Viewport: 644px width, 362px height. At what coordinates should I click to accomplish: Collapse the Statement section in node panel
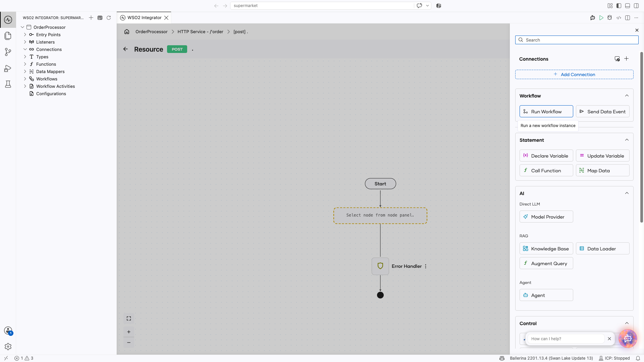(x=627, y=140)
